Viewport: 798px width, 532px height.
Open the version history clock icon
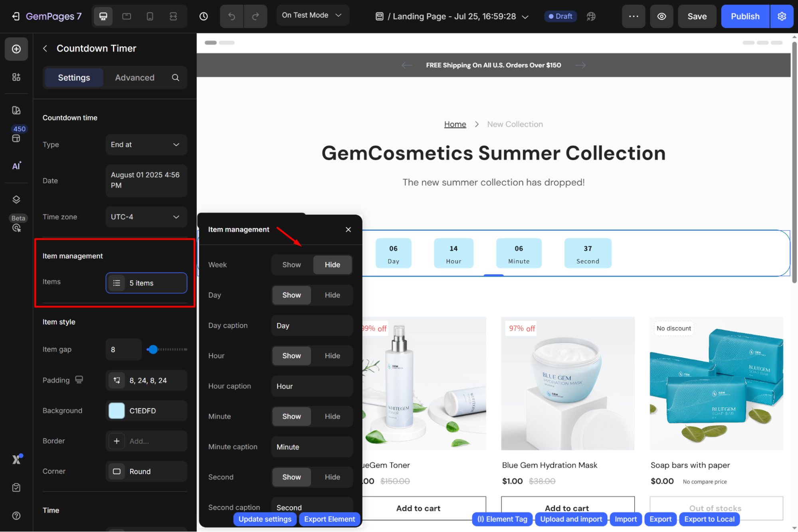pyautogui.click(x=204, y=16)
